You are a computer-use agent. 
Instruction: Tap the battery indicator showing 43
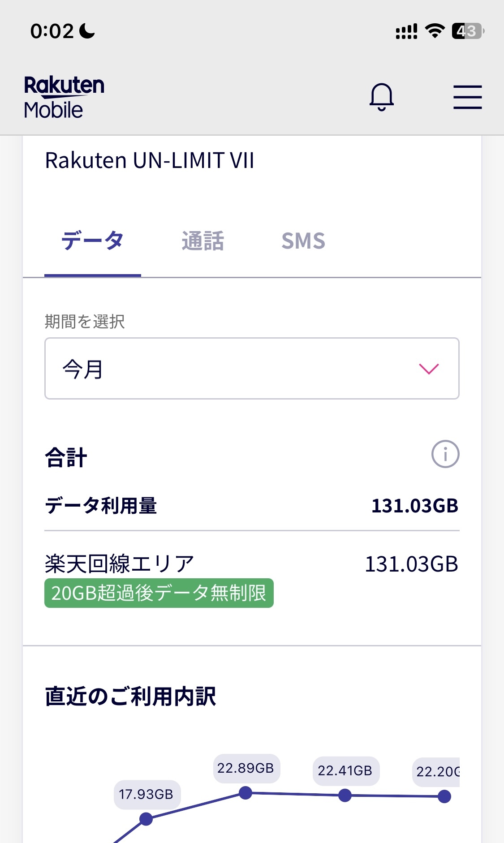(468, 31)
